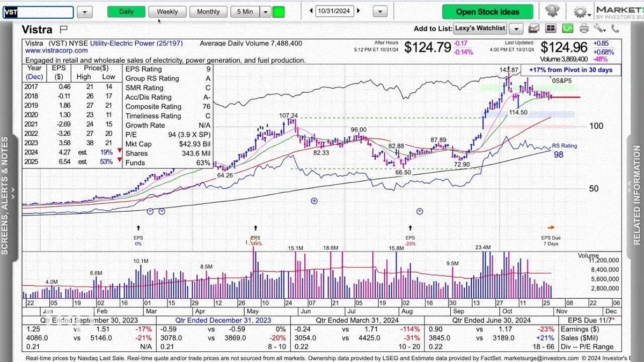
Task: Expand the ticker symbol dropdown
Action: click(x=85, y=12)
